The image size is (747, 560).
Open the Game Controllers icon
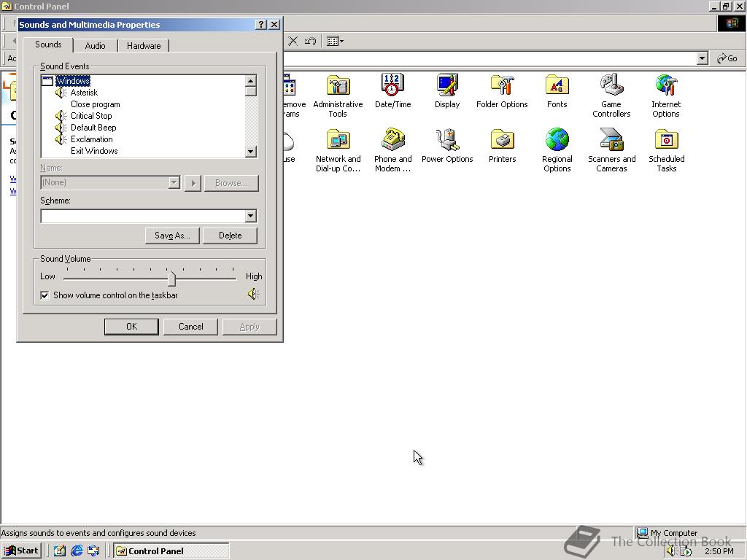(611, 85)
